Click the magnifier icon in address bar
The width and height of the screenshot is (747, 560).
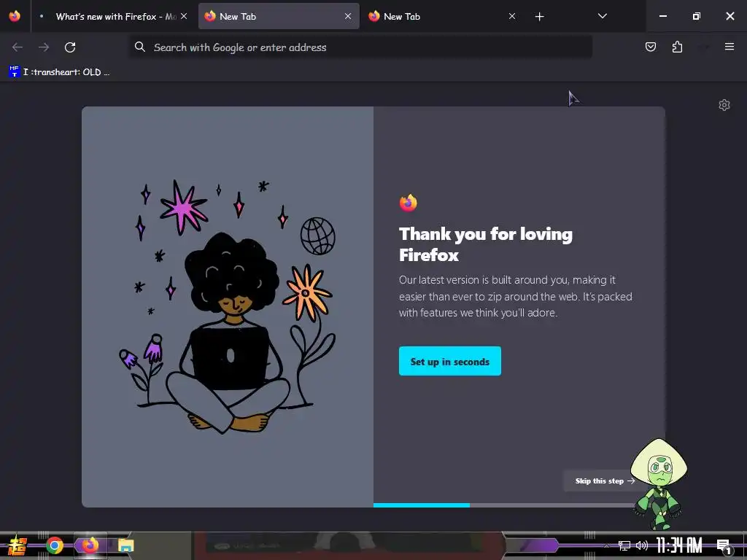139,47
